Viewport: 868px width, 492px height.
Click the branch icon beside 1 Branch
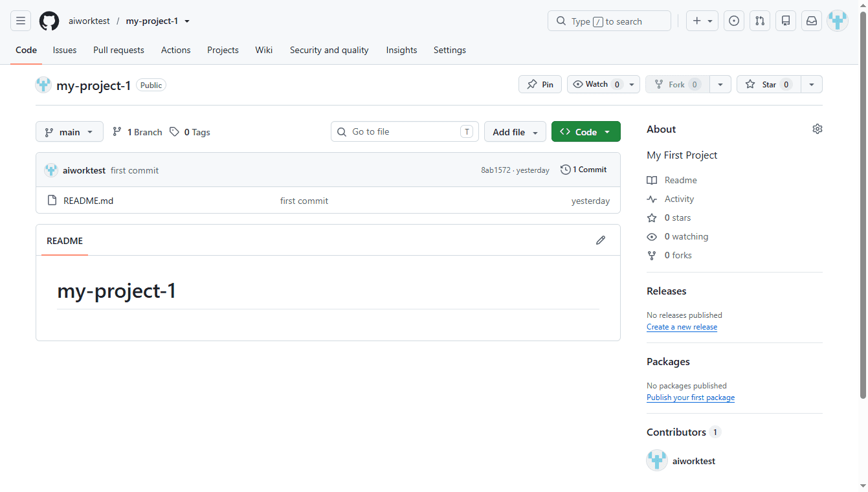(117, 131)
